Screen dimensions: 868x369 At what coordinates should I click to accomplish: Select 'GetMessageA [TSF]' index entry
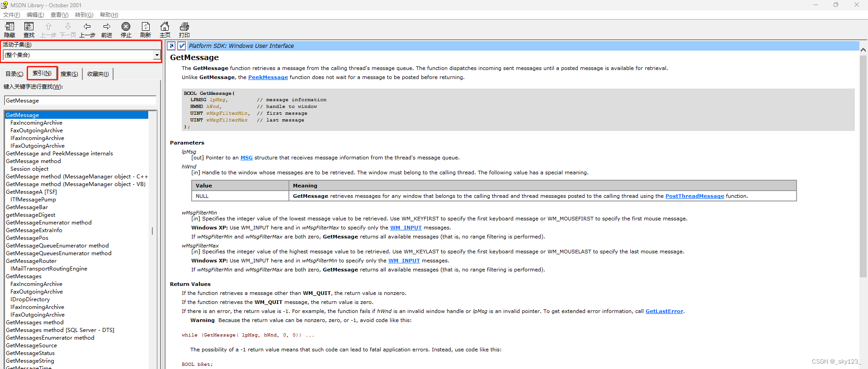tap(31, 192)
